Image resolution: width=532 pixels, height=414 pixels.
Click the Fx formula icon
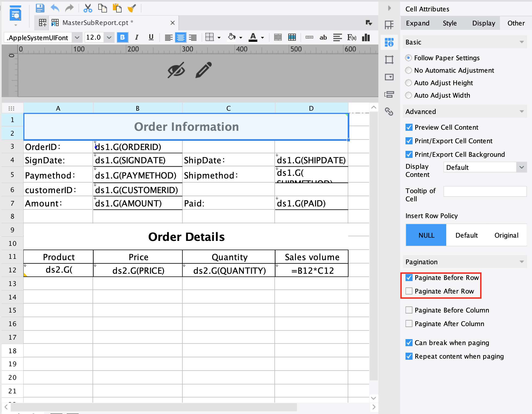click(351, 37)
